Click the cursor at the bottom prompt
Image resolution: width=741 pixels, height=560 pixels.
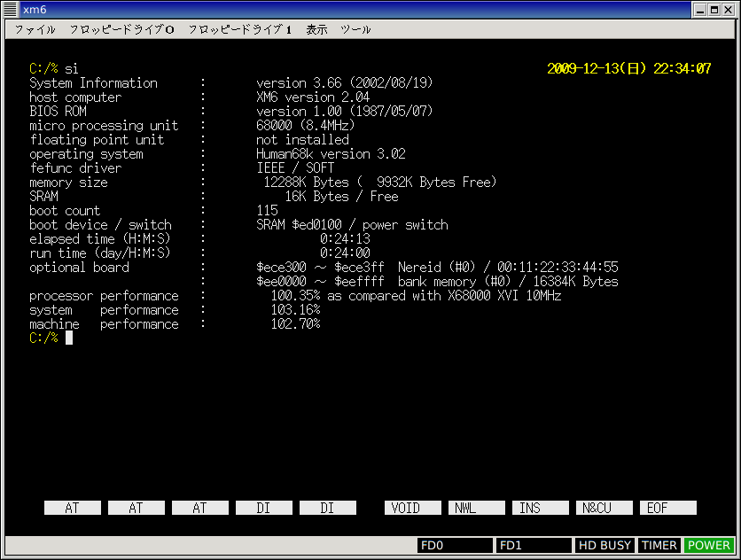69,338
